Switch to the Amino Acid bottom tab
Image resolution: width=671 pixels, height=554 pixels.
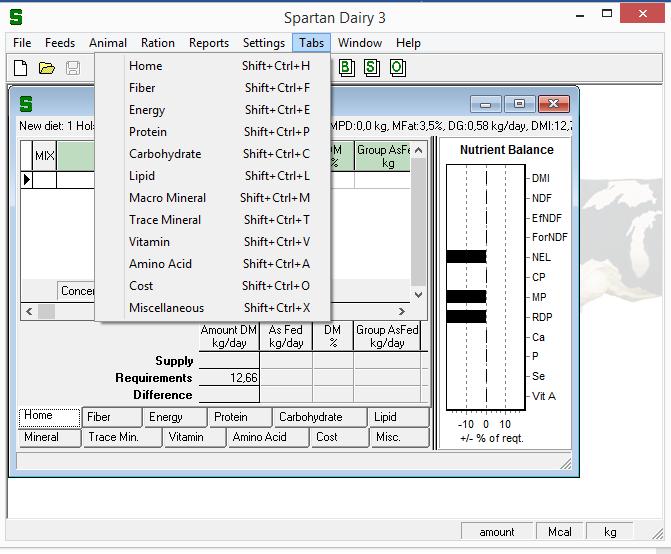(268, 438)
